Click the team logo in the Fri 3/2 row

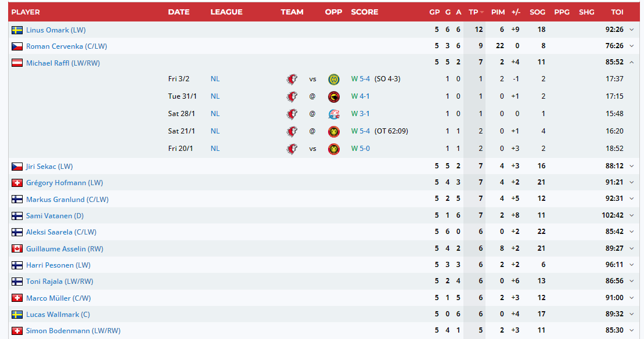point(292,80)
